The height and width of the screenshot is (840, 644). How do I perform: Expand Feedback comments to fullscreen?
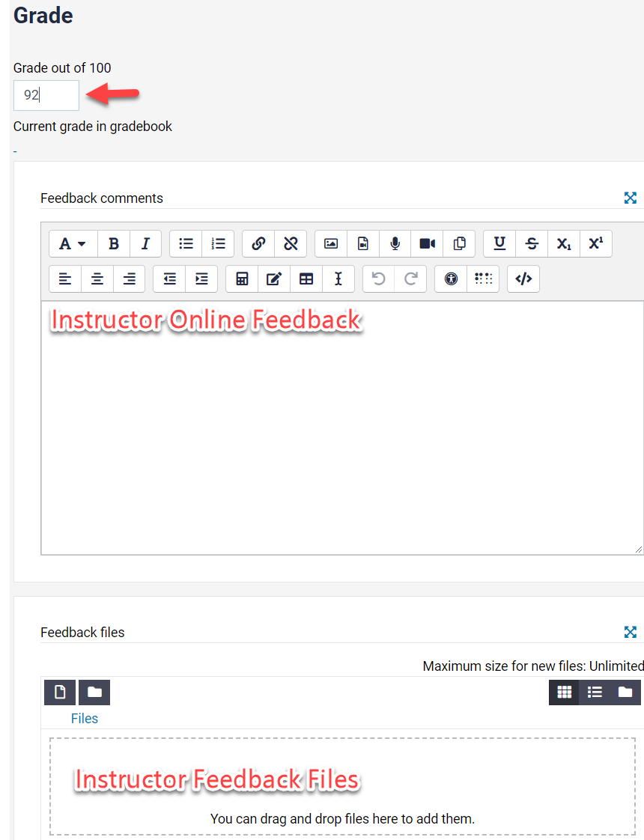tap(630, 198)
